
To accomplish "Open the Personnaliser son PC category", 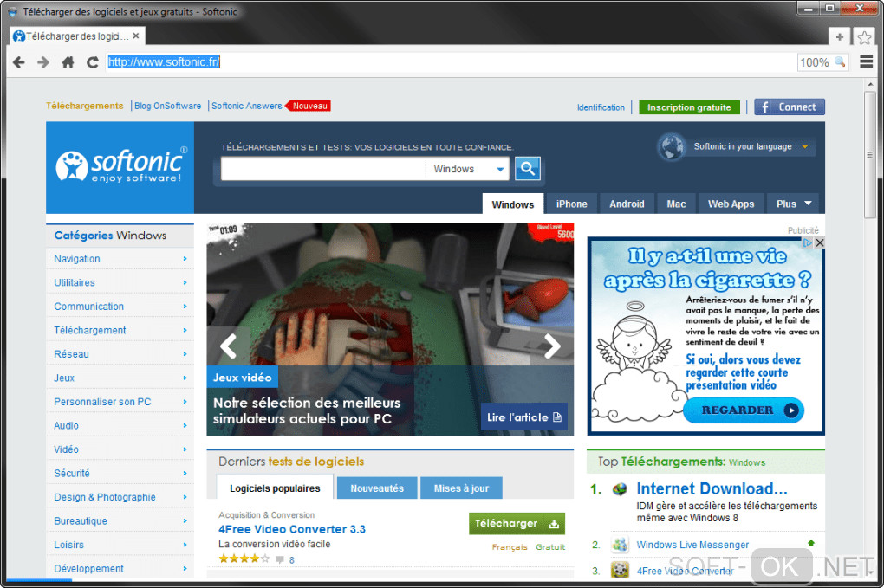I will [102, 402].
